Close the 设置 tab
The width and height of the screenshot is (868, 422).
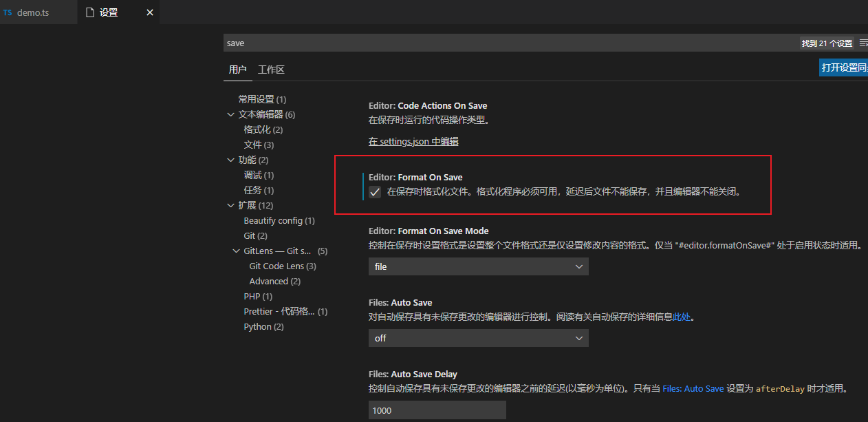[x=150, y=12]
